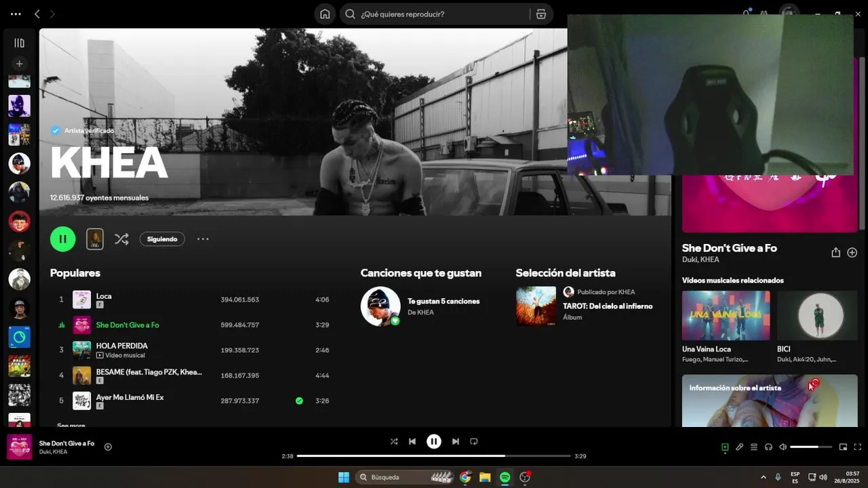
Task: Enter full screen mode icon
Action: click(x=857, y=447)
